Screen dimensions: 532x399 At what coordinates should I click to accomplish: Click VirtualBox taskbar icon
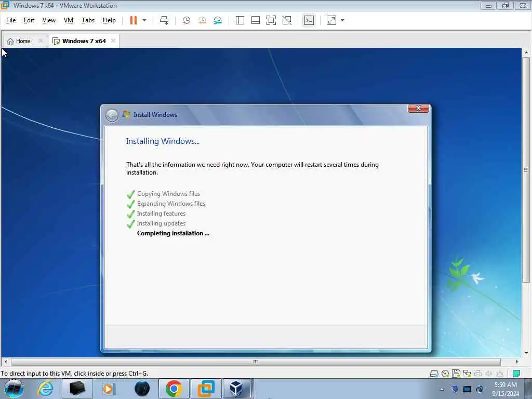click(236, 389)
